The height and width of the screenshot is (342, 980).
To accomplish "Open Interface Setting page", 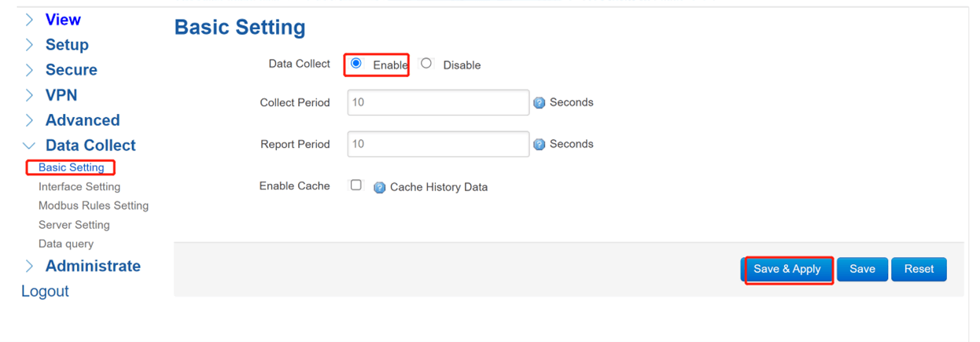I will coord(79,187).
